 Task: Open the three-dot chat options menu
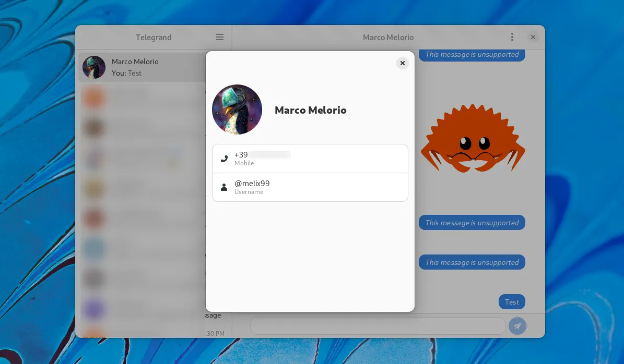coord(512,37)
